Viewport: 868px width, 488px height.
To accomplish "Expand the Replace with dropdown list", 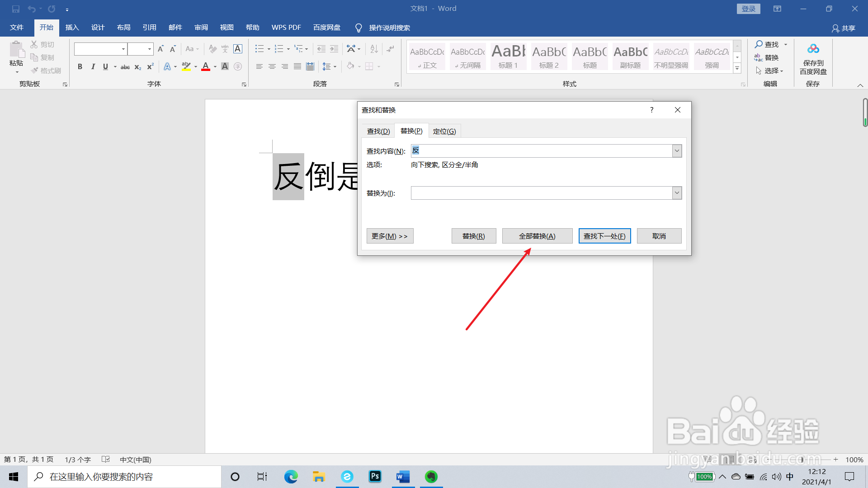I will (677, 193).
